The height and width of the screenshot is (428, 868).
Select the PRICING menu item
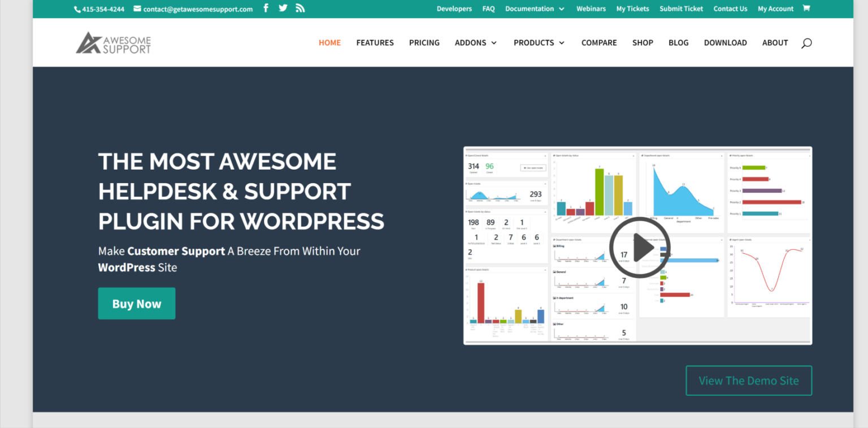click(424, 42)
